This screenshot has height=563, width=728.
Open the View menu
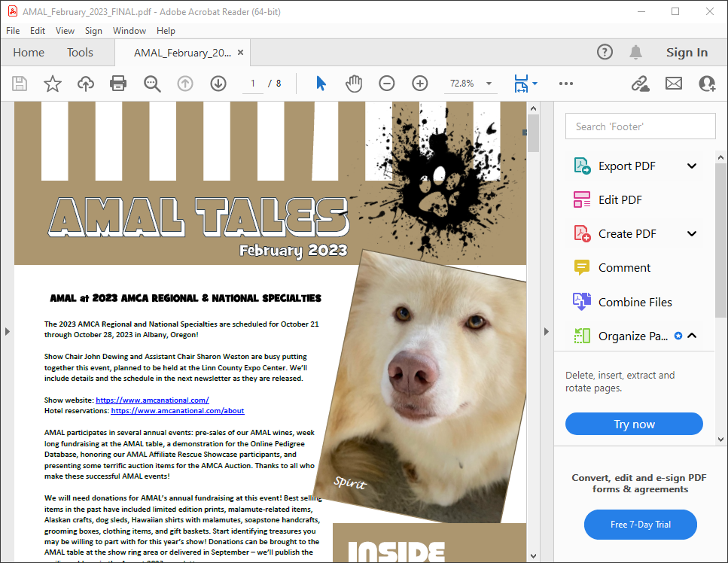pos(65,31)
